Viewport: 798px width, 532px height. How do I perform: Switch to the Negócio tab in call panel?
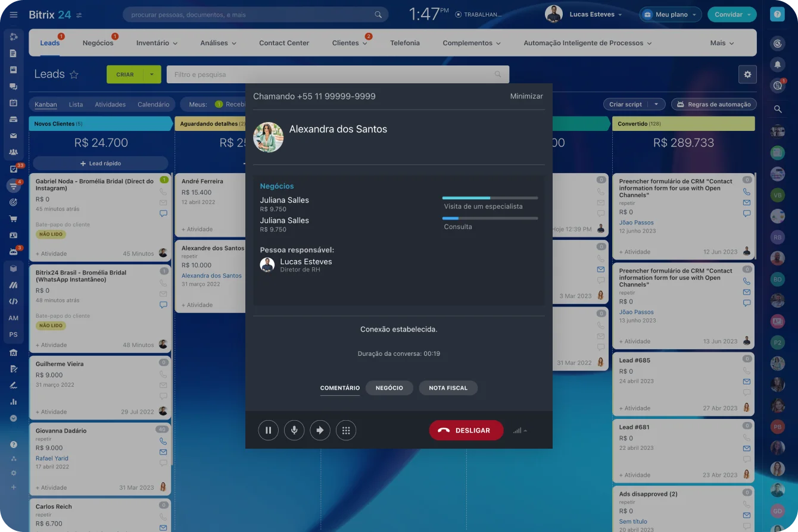[x=389, y=388]
